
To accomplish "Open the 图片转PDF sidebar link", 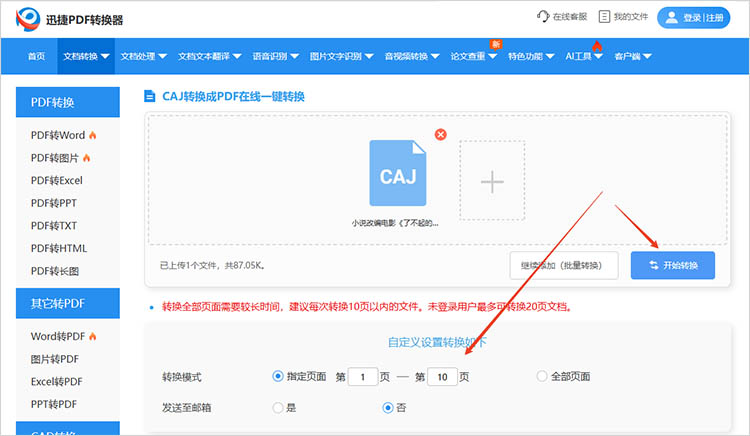I will 55,359.
